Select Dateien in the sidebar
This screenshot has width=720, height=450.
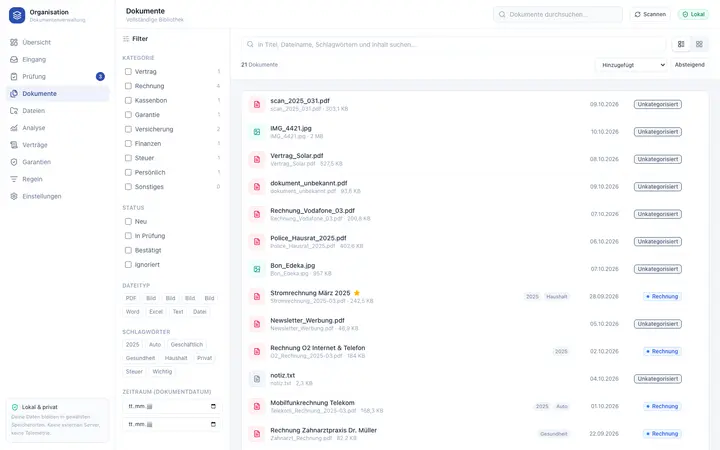click(x=57, y=111)
